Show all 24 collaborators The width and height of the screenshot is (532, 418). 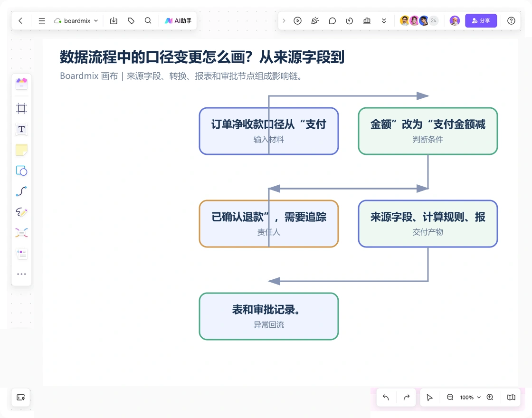434,21
